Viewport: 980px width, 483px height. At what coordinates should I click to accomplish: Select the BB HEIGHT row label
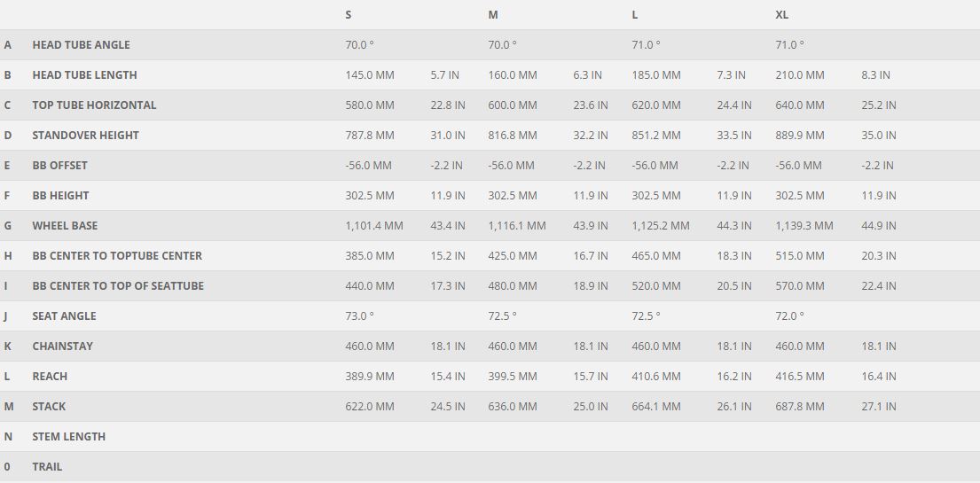tap(60, 196)
